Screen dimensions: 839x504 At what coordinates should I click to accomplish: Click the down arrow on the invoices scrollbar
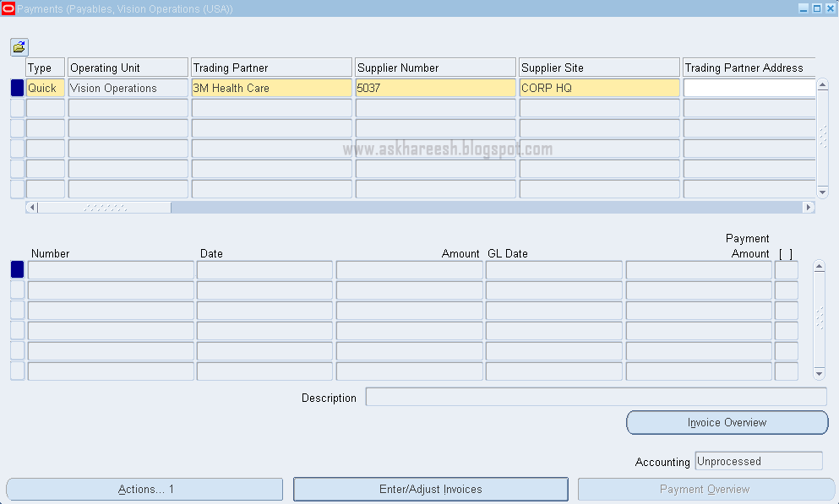pos(819,373)
